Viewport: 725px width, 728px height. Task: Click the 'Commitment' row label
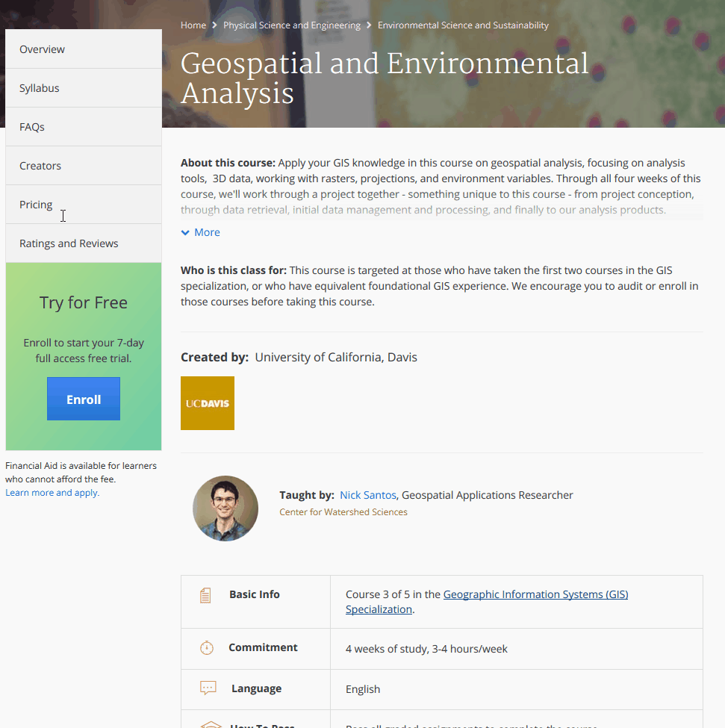tap(263, 647)
